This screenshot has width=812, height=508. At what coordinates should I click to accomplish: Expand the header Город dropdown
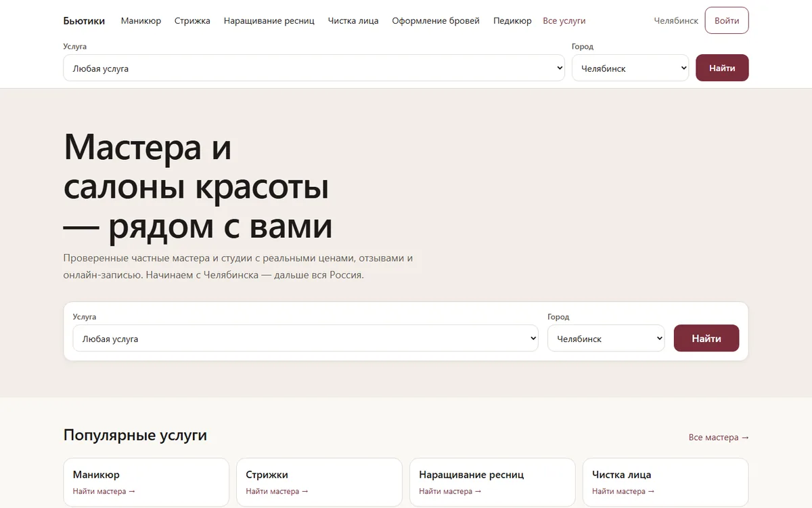click(630, 68)
